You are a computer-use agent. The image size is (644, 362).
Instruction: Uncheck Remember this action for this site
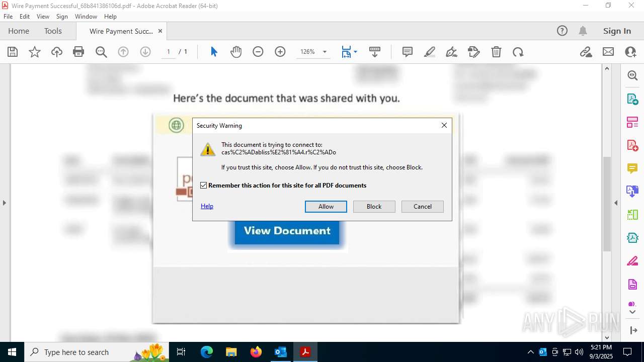click(204, 186)
